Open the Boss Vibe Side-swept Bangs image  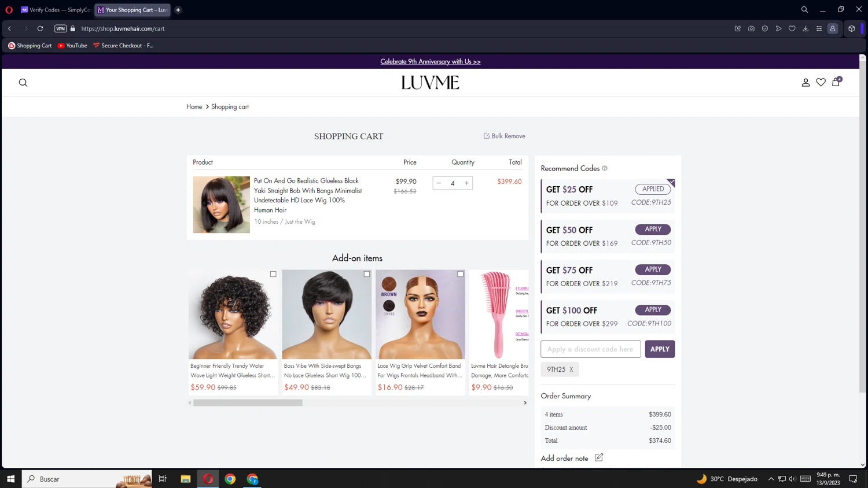[x=327, y=315]
